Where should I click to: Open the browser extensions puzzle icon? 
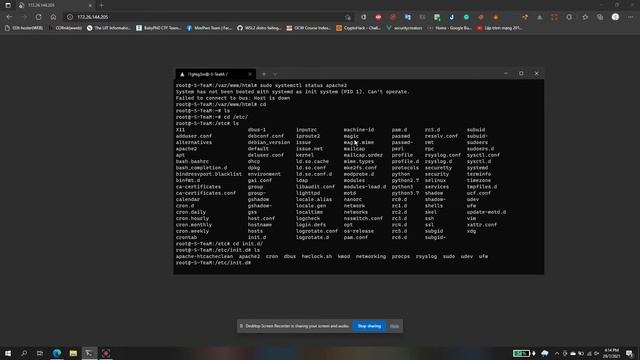[x=569, y=17]
